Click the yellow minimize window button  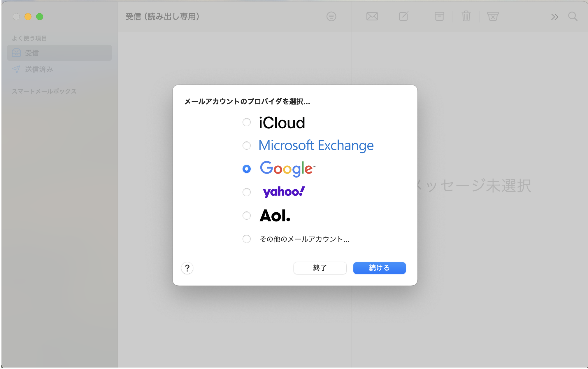[28, 17]
